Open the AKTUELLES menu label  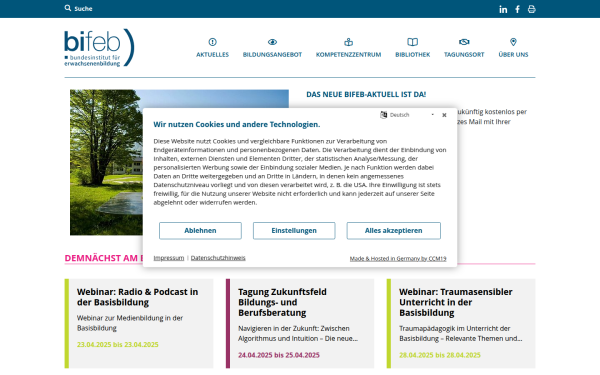[212, 55]
